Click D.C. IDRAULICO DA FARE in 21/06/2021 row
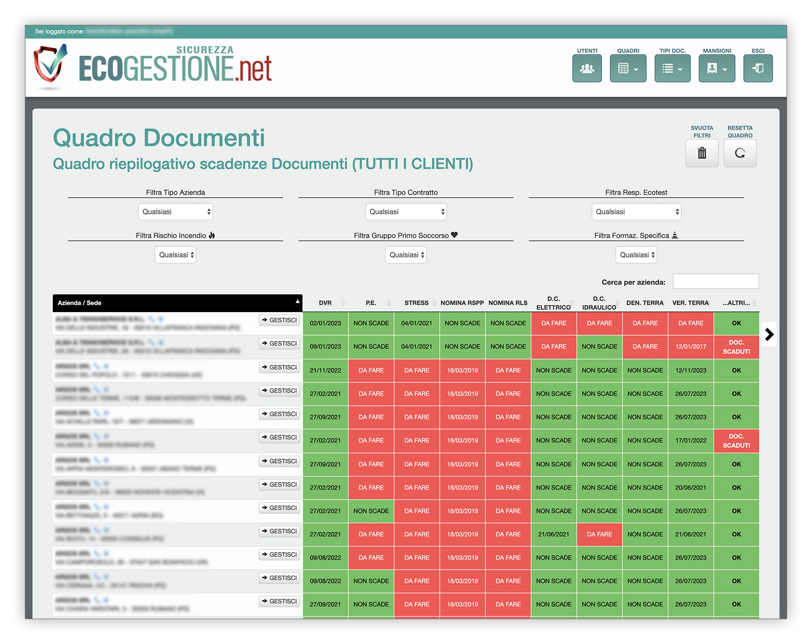Image resolution: width=812 pixels, height=644 pixels. point(599,534)
